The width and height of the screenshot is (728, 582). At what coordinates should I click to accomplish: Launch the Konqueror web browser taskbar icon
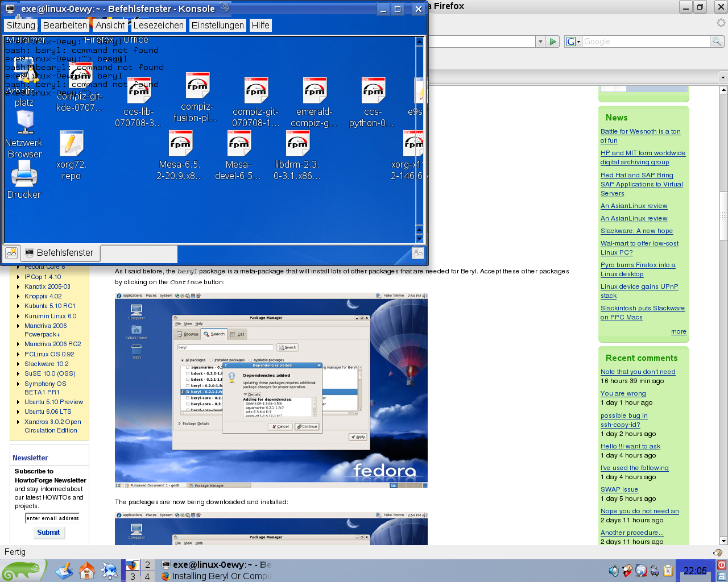pyautogui.click(x=109, y=571)
